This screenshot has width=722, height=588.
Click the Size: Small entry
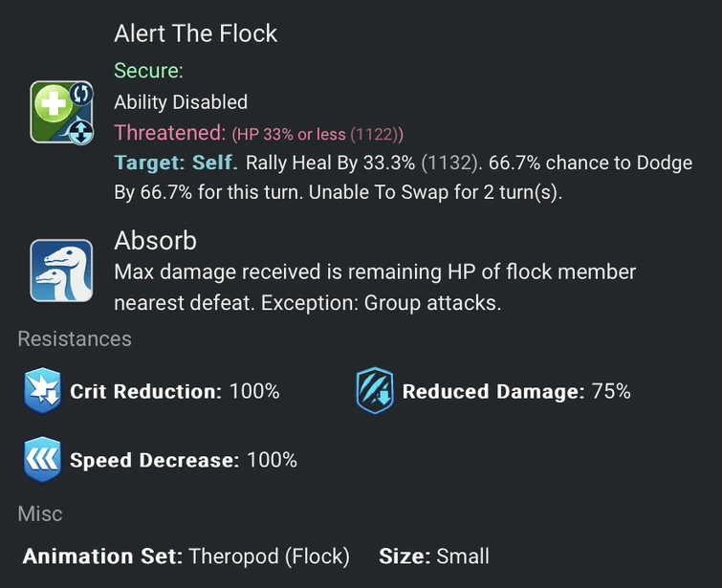click(x=433, y=556)
